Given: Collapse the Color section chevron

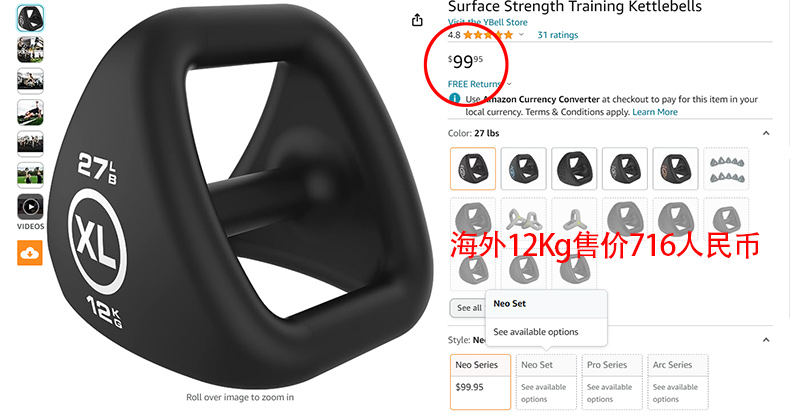Looking at the screenshot, I should [x=766, y=133].
